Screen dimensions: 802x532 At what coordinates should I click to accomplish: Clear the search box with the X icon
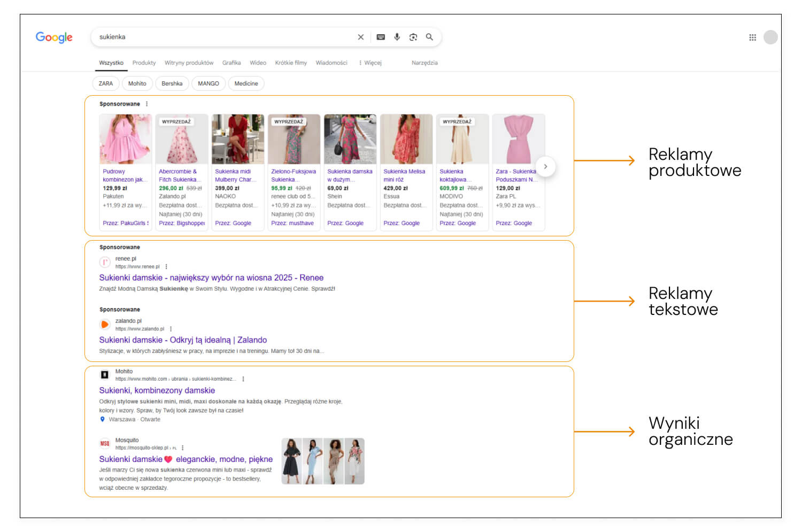tap(361, 37)
